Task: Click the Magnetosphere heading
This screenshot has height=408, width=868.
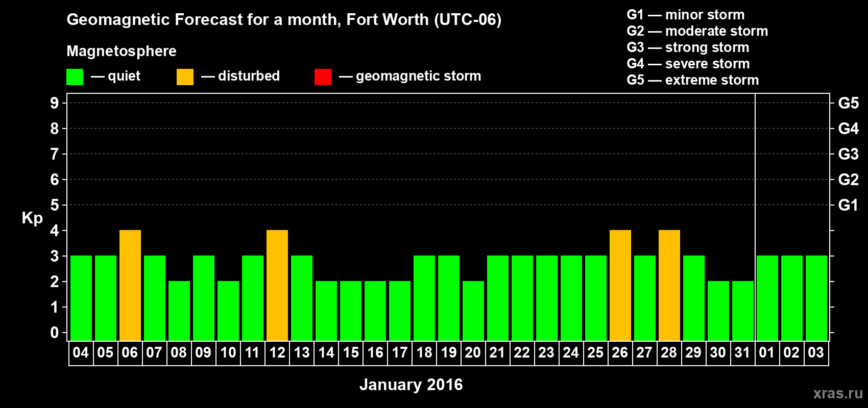Action: tap(122, 51)
